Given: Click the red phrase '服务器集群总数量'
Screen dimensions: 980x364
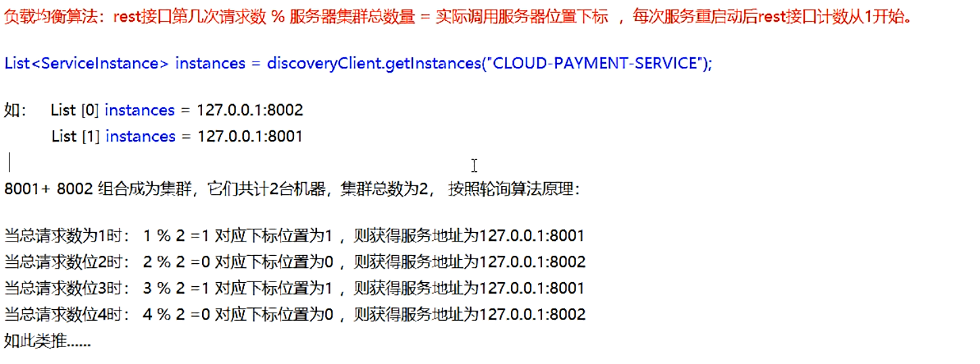Looking at the screenshot, I should tap(351, 17).
